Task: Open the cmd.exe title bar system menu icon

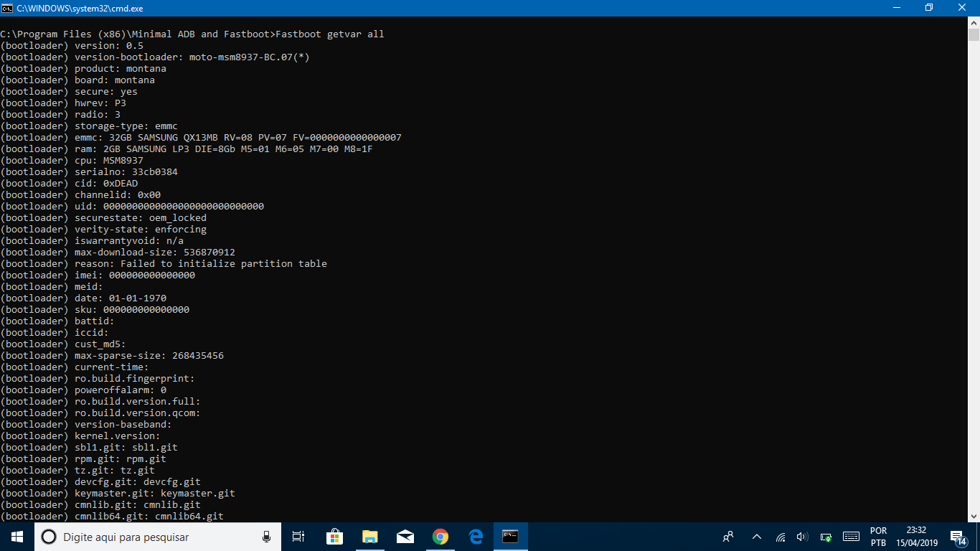Action: (7, 7)
